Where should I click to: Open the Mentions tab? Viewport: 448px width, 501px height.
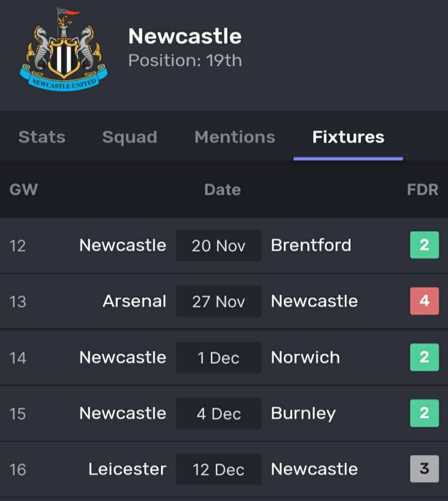235,137
